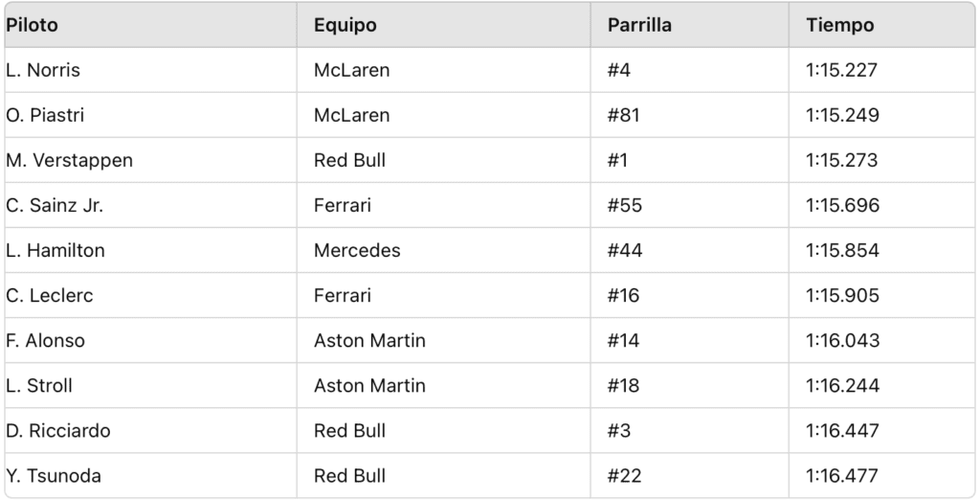Select the L. Stroll driver cell
This screenshot has height=500, width=980.
[39, 385]
